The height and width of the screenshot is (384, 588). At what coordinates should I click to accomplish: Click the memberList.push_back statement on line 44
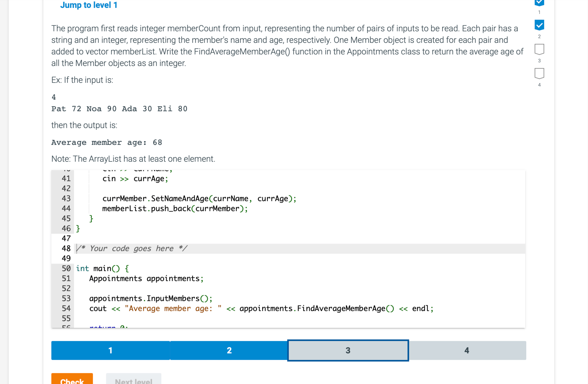pos(175,208)
